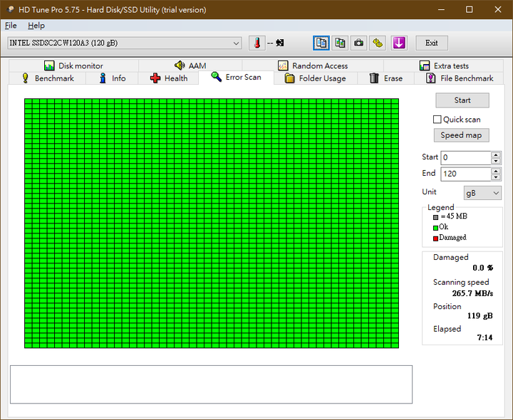The height and width of the screenshot is (420, 513).
Task: Click the Error Scan magnifier icon
Action: click(x=217, y=77)
